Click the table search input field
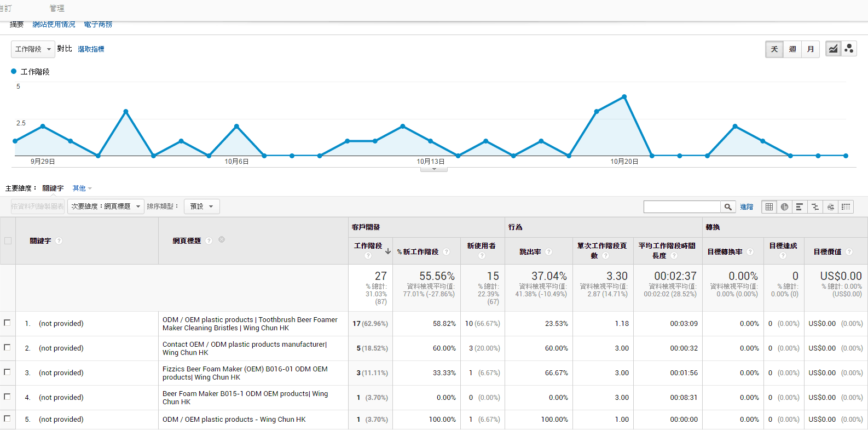Viewport: 868px width, 430px height. point(682,207)
